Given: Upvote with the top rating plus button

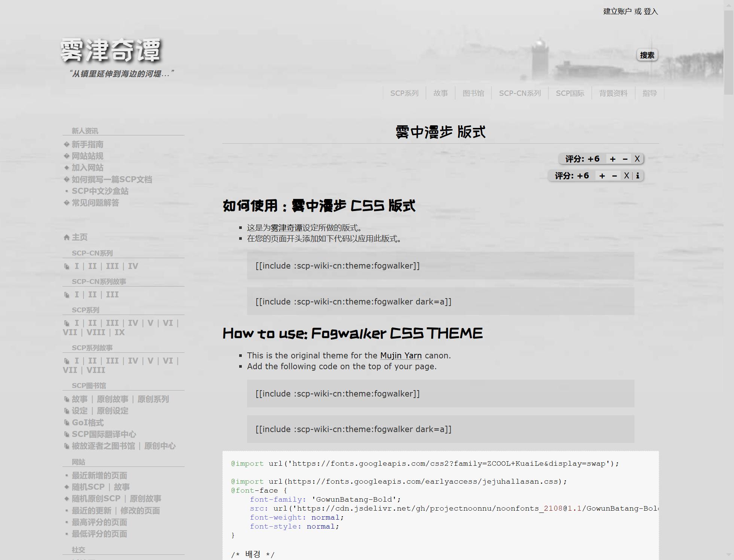Looking at the screenshot, I should [x=612, y=159].
